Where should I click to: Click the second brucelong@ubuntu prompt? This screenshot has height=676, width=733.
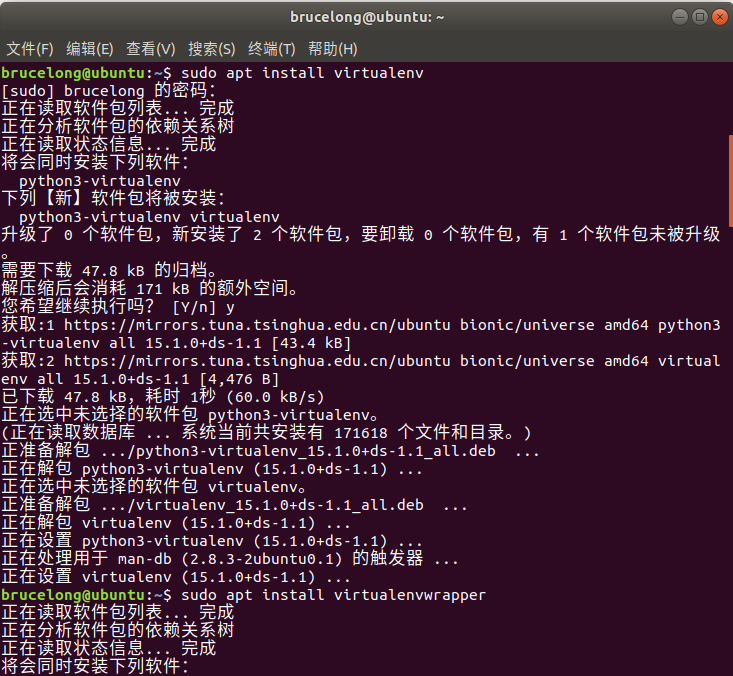(x=86, y=595)
